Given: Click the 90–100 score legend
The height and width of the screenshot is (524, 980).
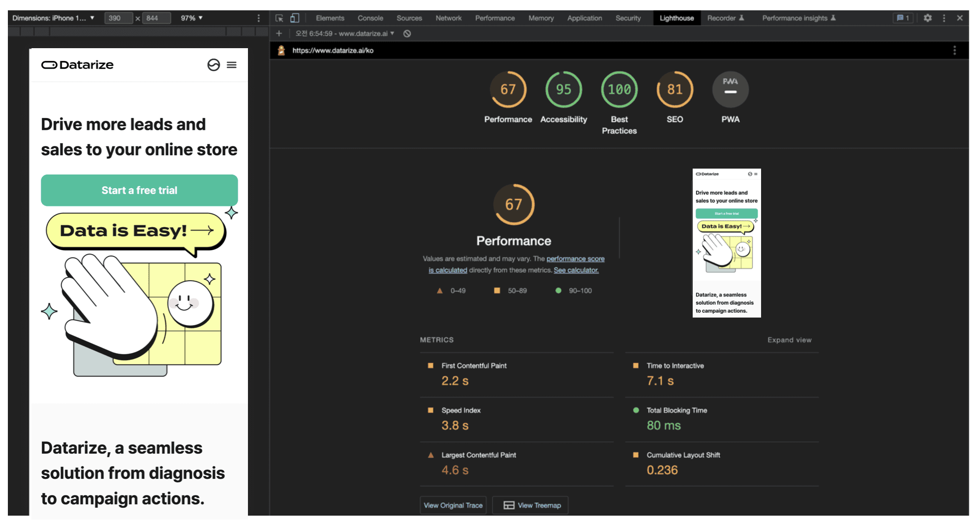Looking at the screenshot, I should click(574, 291).
